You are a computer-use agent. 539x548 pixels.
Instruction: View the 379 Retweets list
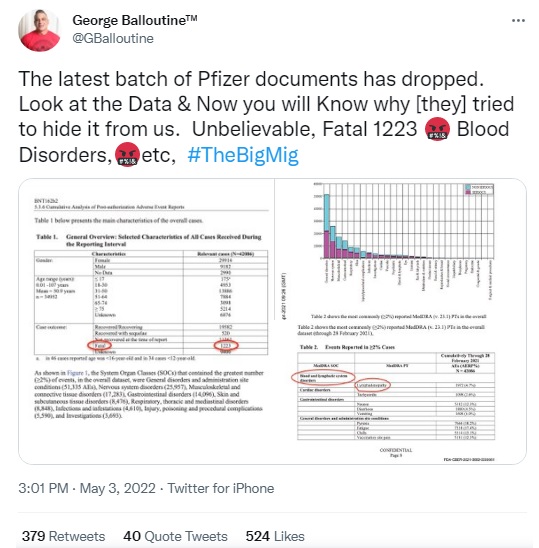pos(63,536)
